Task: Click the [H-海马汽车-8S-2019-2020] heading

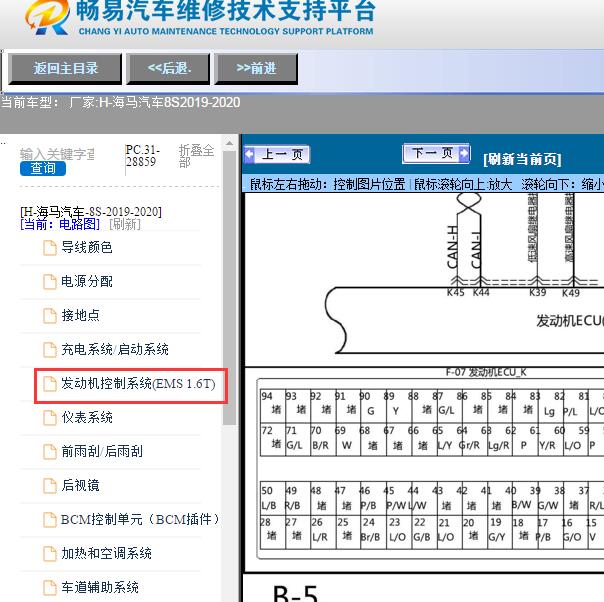Action: [91, 211]
